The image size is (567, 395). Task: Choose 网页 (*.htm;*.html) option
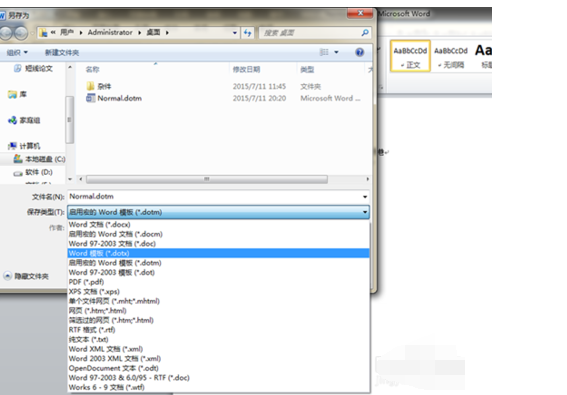tap(218, 311)
